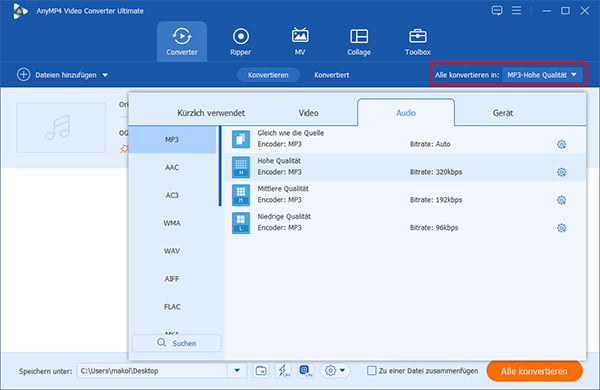Enable Zu einer Datei zusammenfügen checkbox
Viewport: 600px width, 390px height.
coord(371,370)
